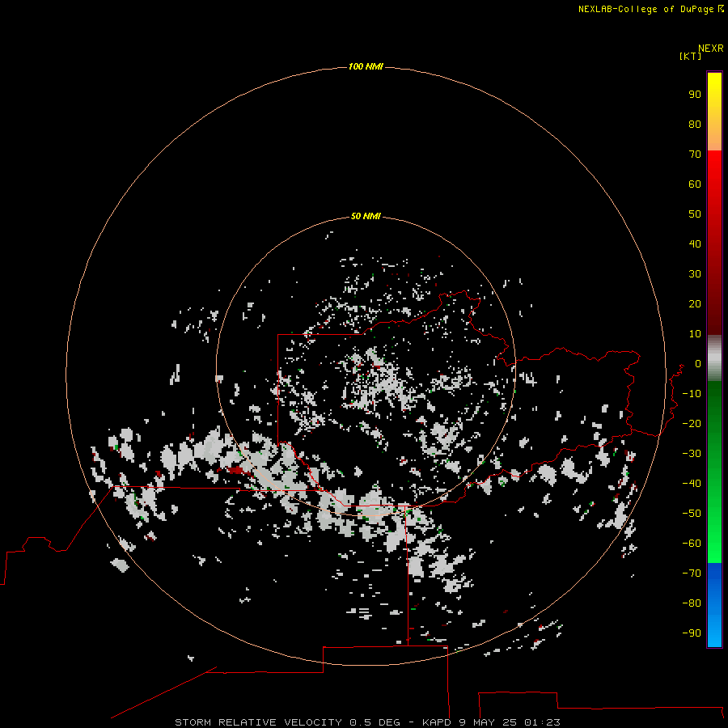Click the 90 value on the velocity scale
This screenshot has height=728, width=728.
pyautogui.click(x=695, y=95)
